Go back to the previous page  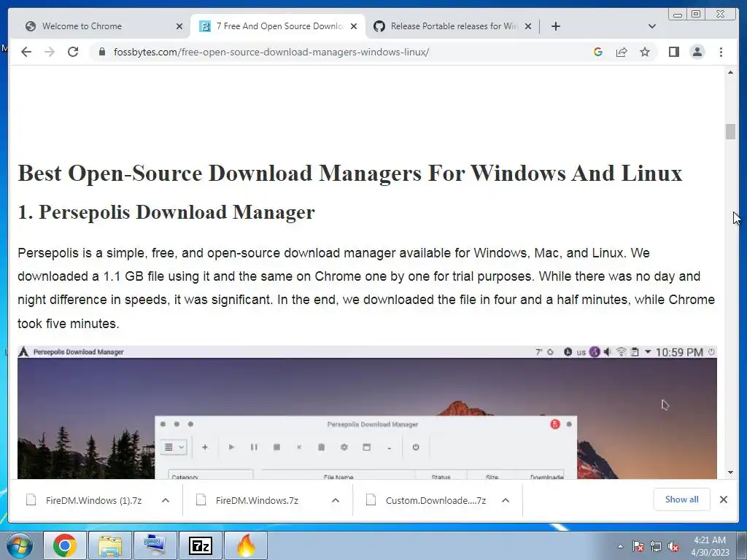[26, 52]
